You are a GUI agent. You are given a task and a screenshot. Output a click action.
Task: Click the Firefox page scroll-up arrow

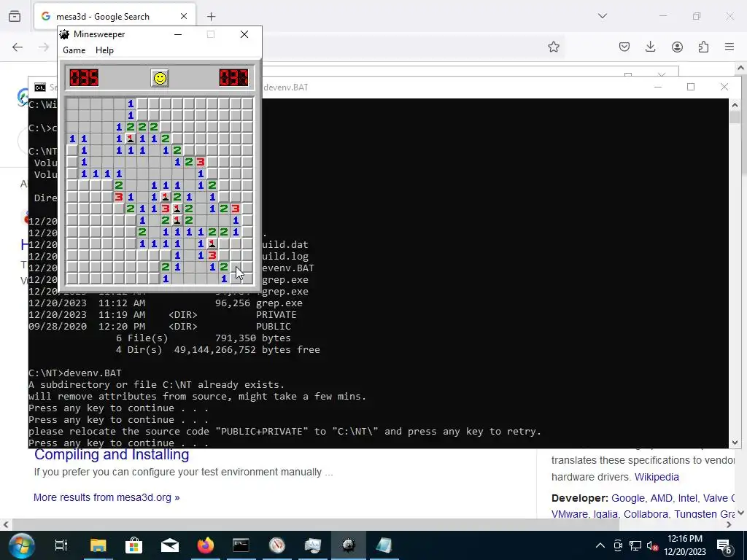pyautogui.click(x=741, y=68)
